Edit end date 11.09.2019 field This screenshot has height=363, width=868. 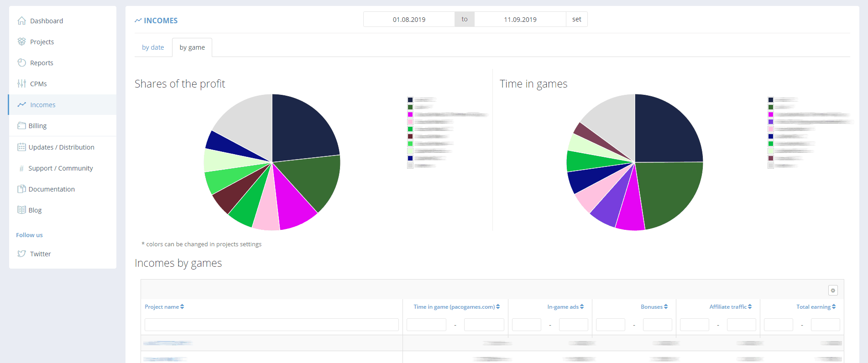pyautogui.click(x=520, y=19)
